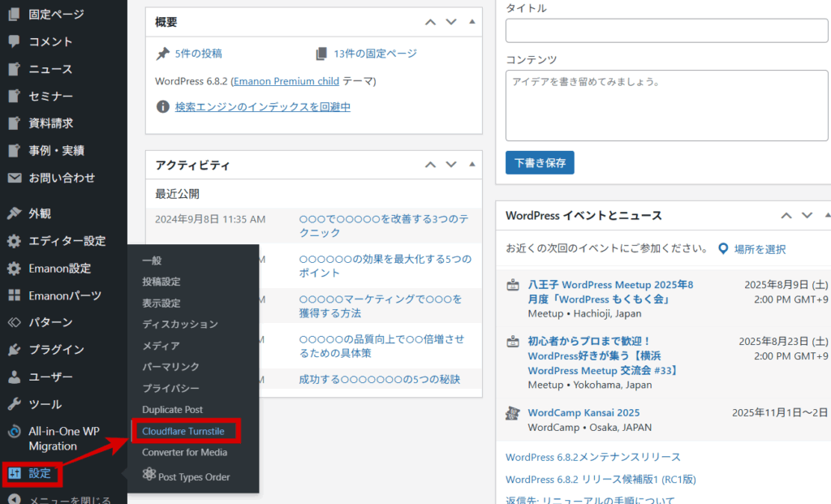Click the お問い合わせ mail icon
Viewport: 831px width, 504px height.
tap(14, 178)
